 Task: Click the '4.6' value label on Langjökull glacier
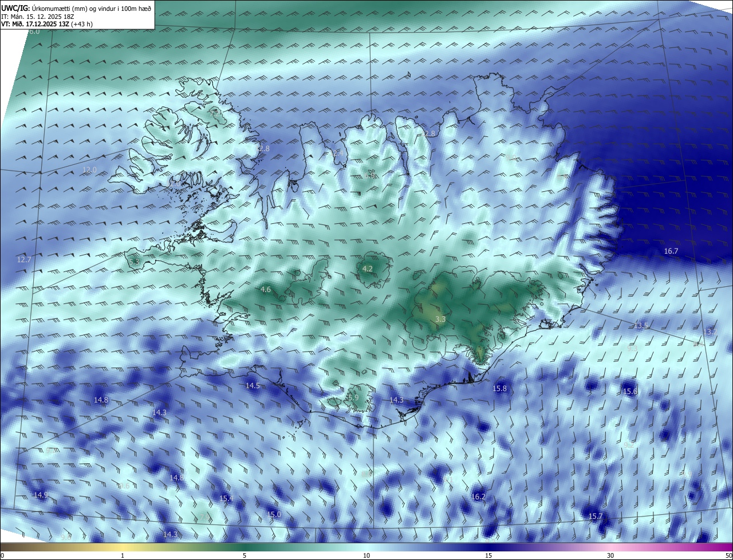(x=266, y=290)
